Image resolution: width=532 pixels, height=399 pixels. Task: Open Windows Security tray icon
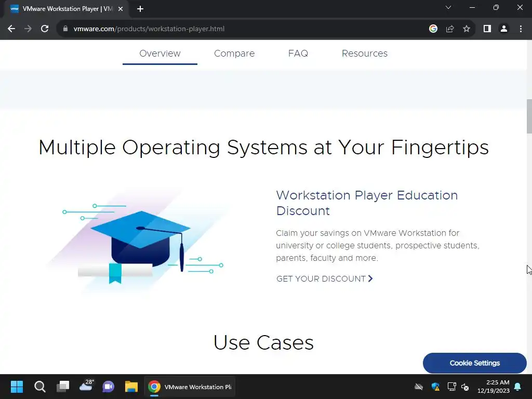click(x=435, y=387)
